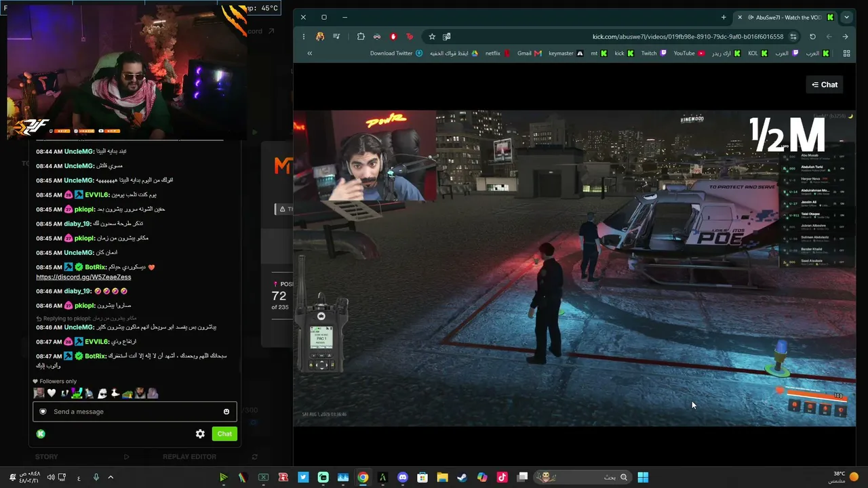The width and height of the screenshot is (868, 488).
Task: Open a new browser tab
Action: coord(724,18)
